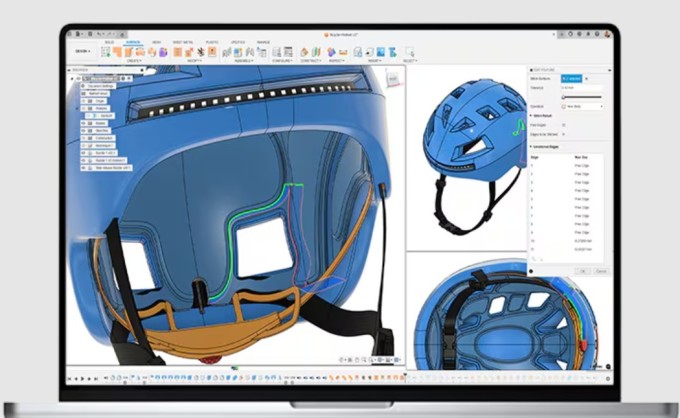Click the last icon in Assemble group

point(261,52)
